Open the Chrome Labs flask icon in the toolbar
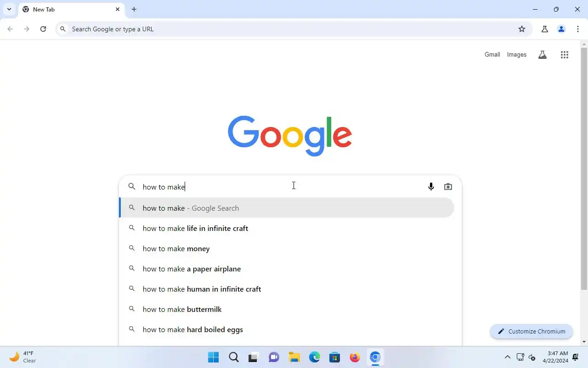Image resolution: width=588 pixels, height=368 pixels. pyautogui.click(x=545, y=29)
